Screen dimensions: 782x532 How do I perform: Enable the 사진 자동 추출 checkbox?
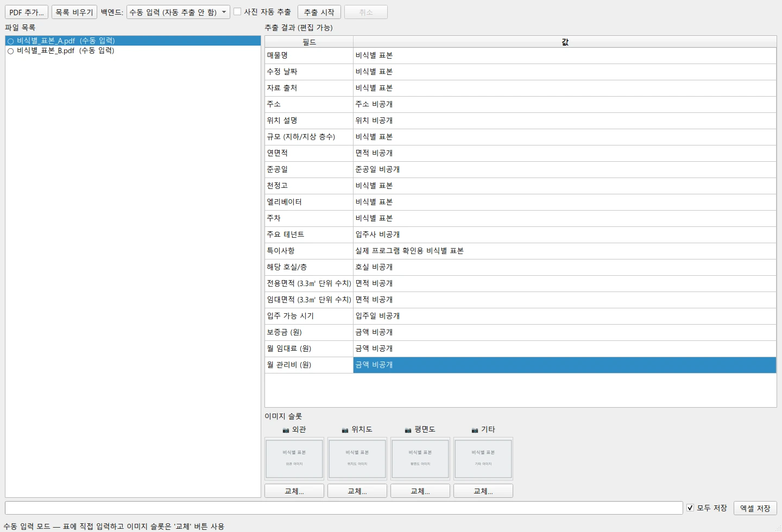[237, 11]
